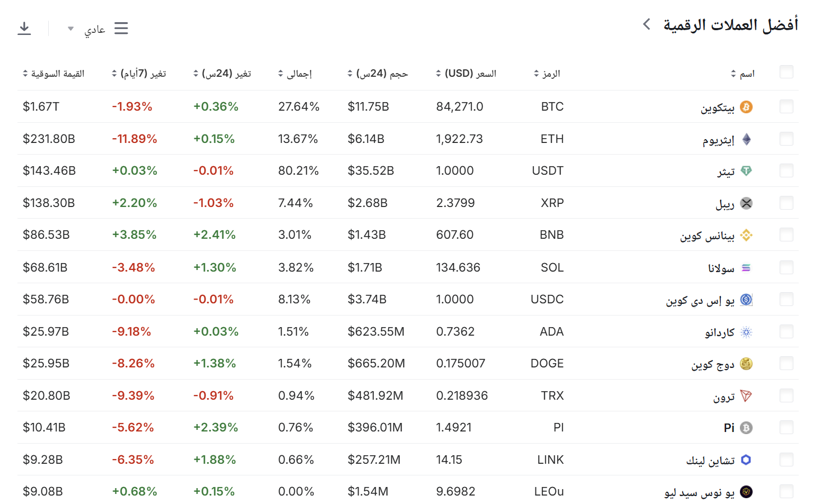Check the TRX row checkbox

pos(787,396)
